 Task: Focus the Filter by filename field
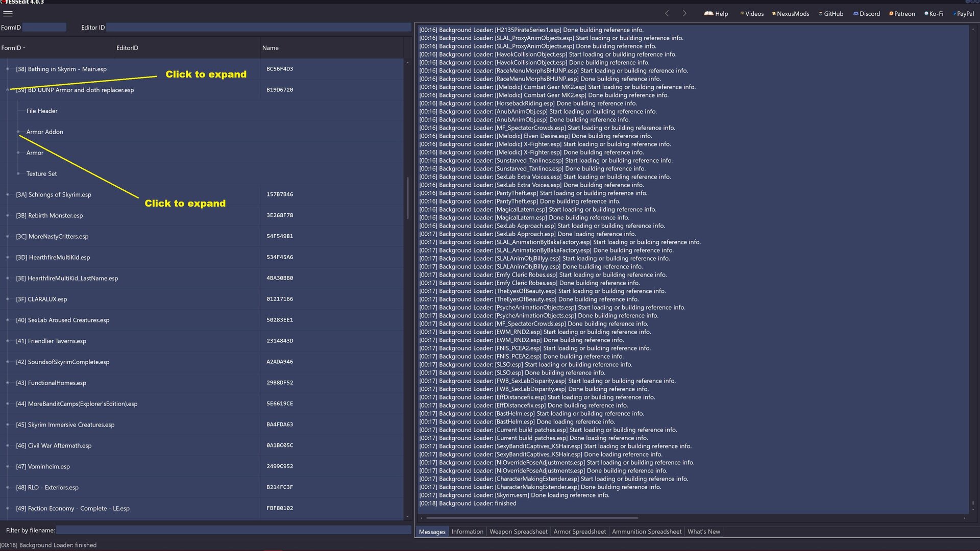pyautogui.click(x=234, y=531)
